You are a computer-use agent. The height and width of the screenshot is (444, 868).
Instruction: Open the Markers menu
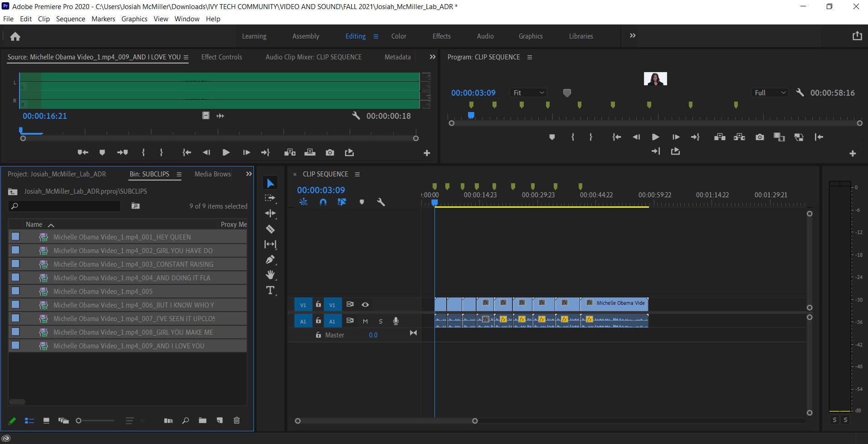click(103, 19)
